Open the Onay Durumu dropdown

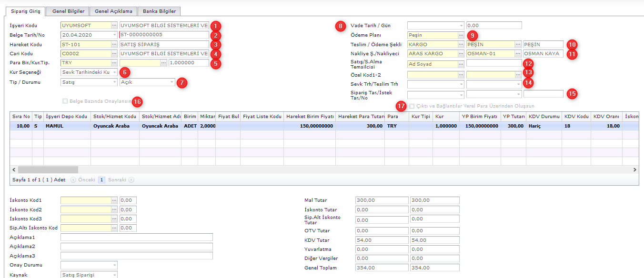tap(114, 265)
